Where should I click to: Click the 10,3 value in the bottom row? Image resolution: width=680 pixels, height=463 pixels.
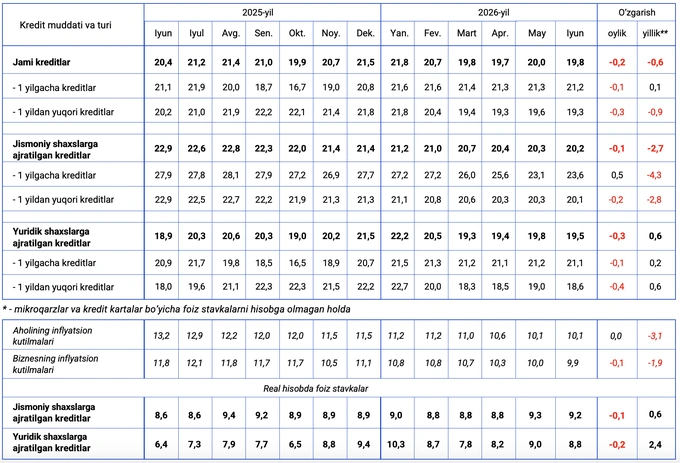click(396, 444)
